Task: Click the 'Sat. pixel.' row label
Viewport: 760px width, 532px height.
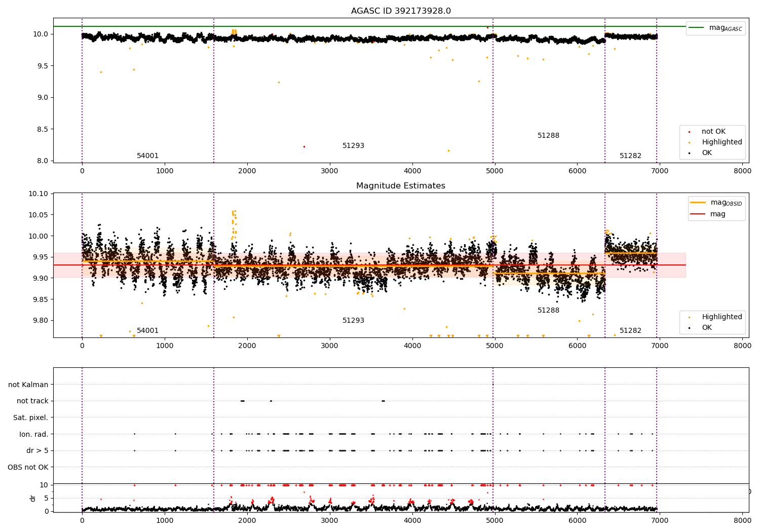Action: point(31,417)
